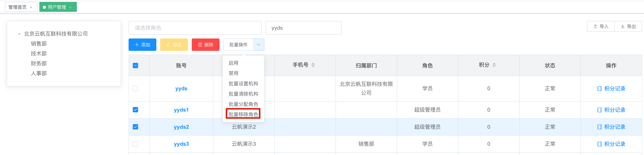Click the 积分记录 icon for yyds
This screenshot has width=644, height=155.
[599, 89]
